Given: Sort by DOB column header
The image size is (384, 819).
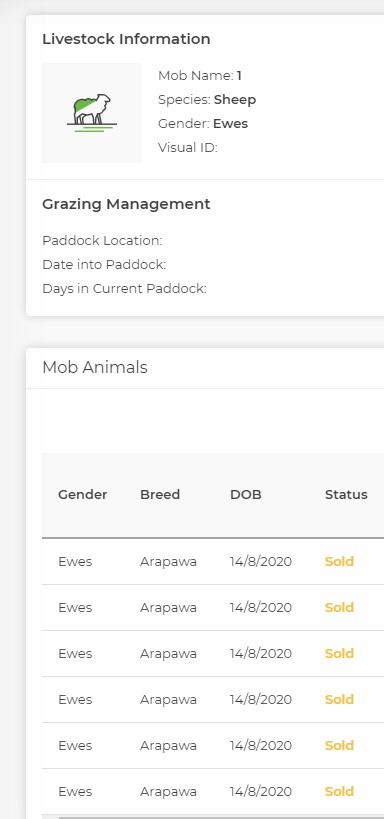Looking at the screenshot, I should coord(246,495).
